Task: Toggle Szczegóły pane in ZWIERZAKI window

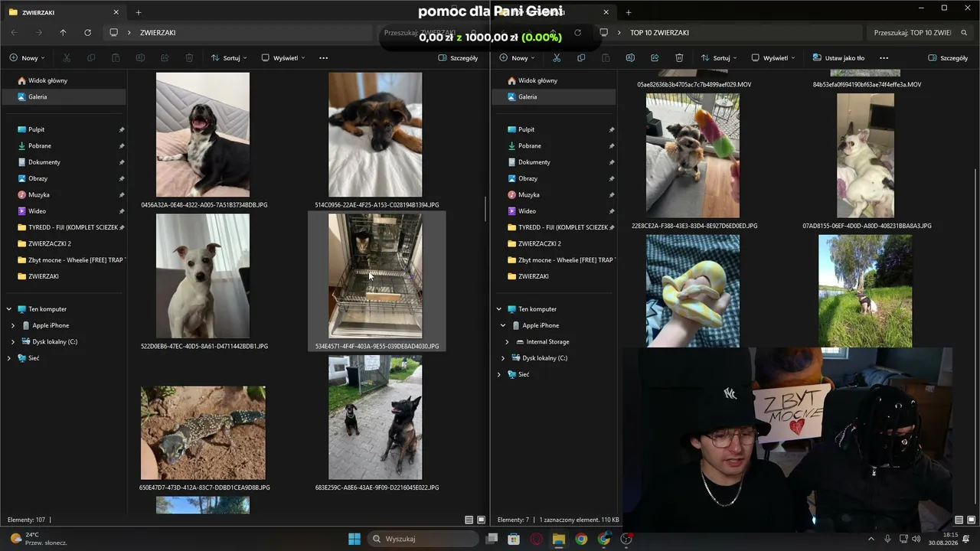Action: [458, 58]
